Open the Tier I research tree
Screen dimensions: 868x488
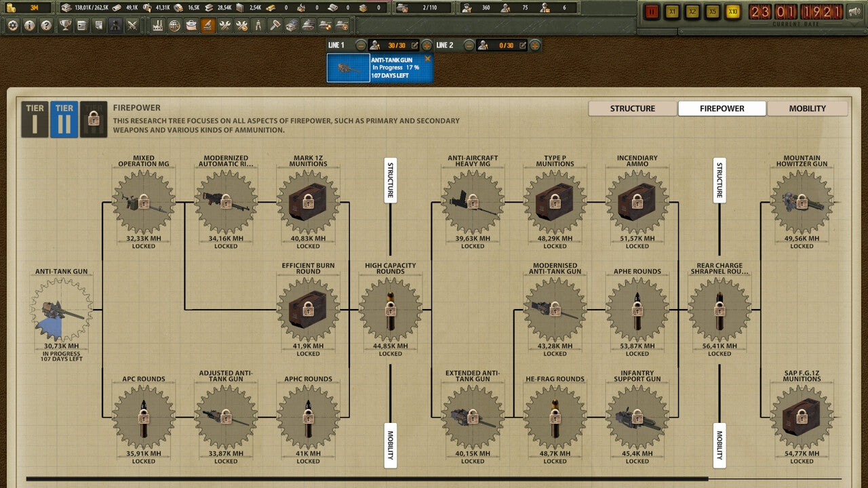coord(35,113)
